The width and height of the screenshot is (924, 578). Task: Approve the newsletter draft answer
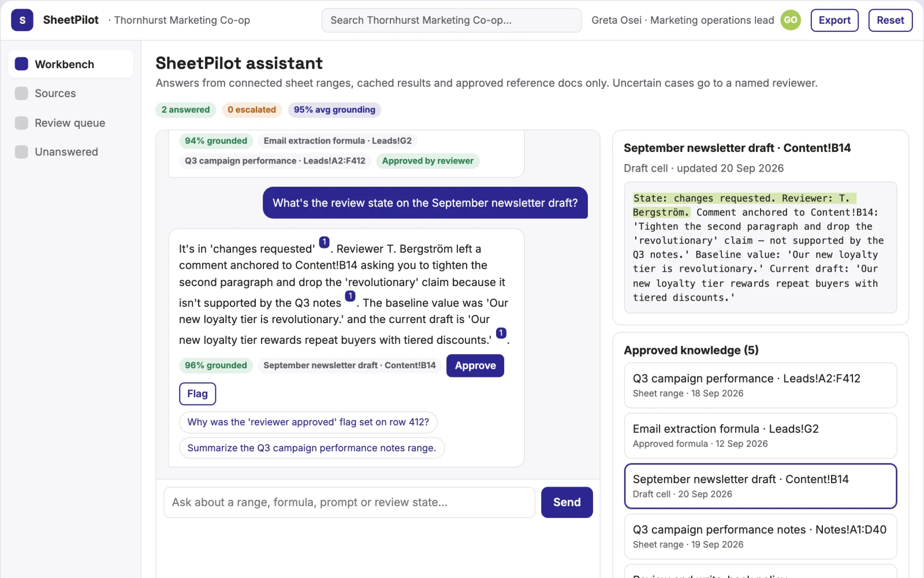click(475, 366)
